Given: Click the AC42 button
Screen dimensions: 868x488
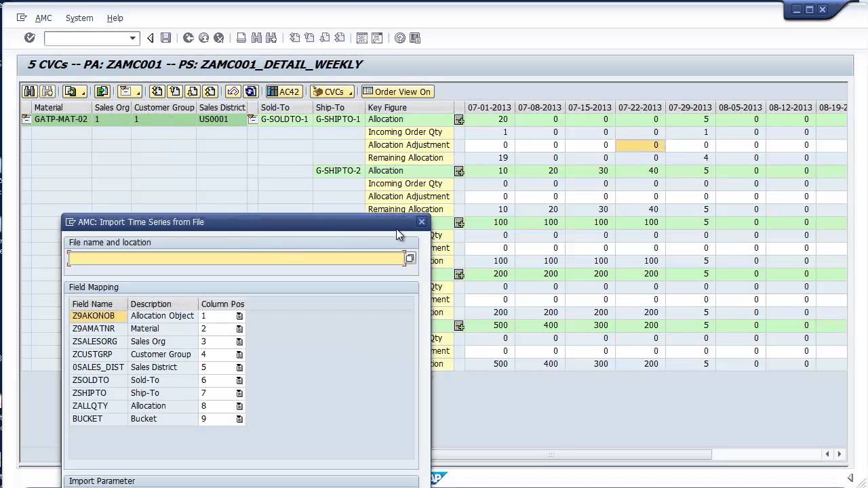Looking at the screenshot, I should (283, 91).
